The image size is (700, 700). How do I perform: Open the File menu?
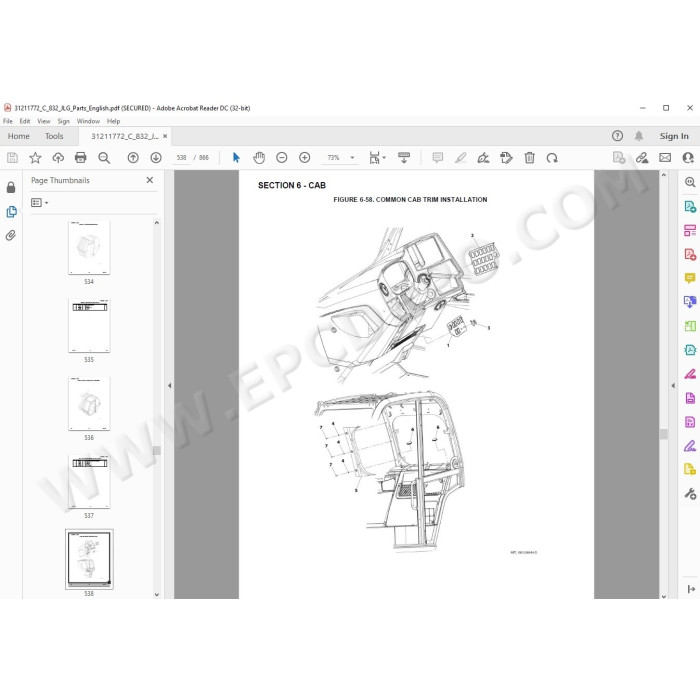(x=8, y=121)
